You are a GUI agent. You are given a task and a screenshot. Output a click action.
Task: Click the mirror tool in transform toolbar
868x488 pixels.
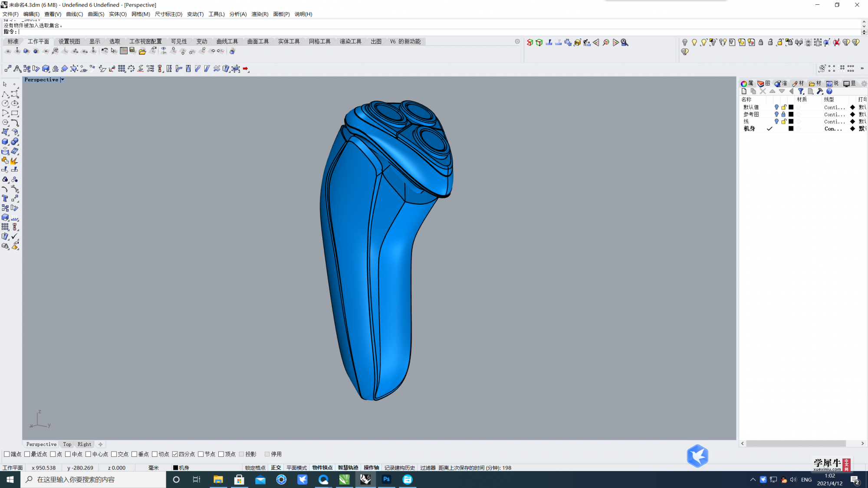click(55, 69)
